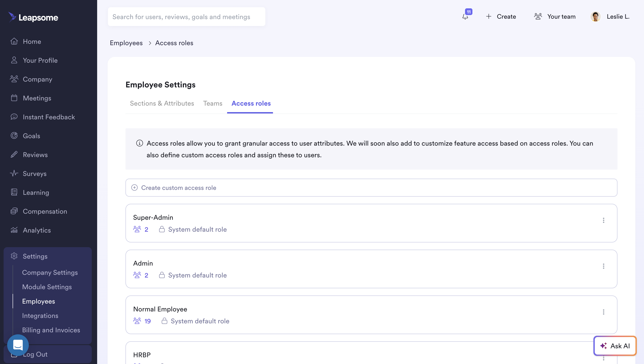Open the Intercom chat launcher

[x=18, y=345]
